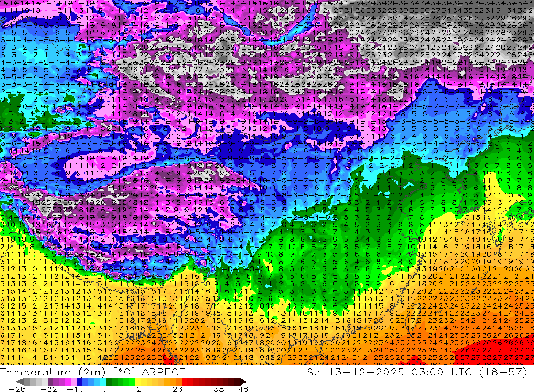Click the '-10' legend label
The image size is (535, 392).
coord(76,389)
